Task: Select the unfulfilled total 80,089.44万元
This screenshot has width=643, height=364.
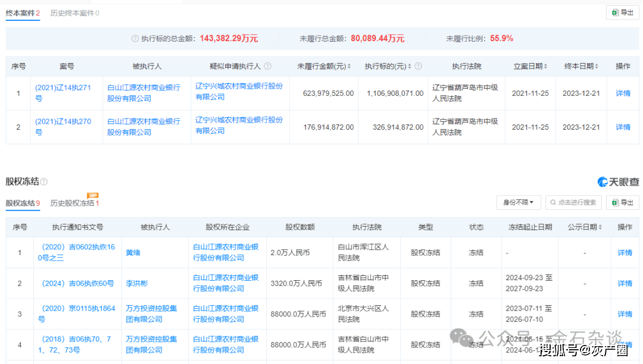Action: tap(377, 39)
